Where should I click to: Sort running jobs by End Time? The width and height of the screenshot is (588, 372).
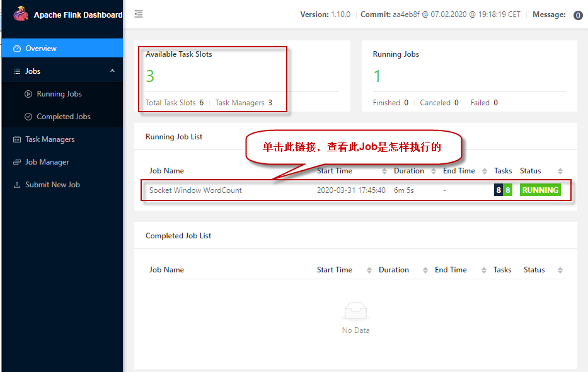coord(485,171)
